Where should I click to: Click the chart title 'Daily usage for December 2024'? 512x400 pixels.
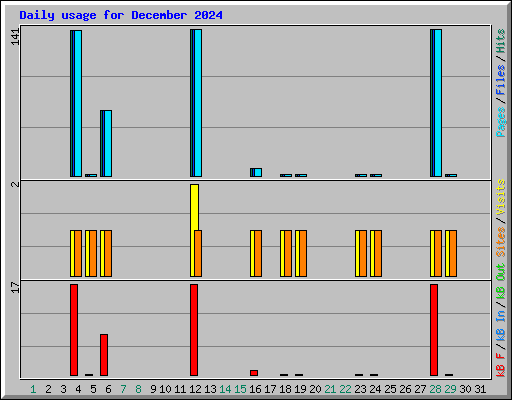(x=121, y=15)
